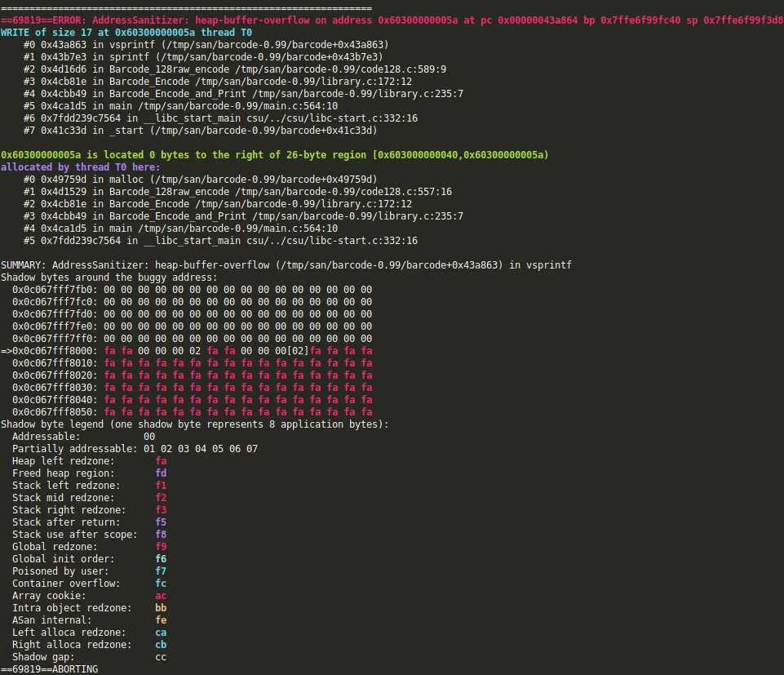Click 'Global init order' legend entry
Screen dimensions: 784x675
[x=89, y=559]
